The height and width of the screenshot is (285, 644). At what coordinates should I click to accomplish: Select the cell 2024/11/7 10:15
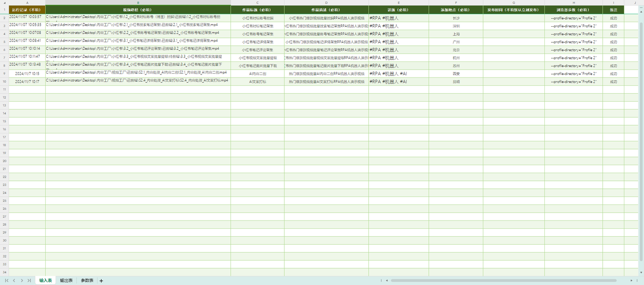[27, 74]
